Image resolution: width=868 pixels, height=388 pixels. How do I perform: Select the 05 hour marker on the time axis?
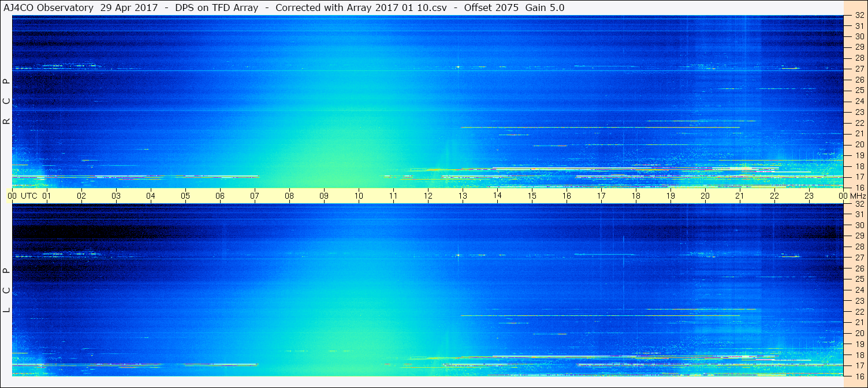[x=185, y=196]
